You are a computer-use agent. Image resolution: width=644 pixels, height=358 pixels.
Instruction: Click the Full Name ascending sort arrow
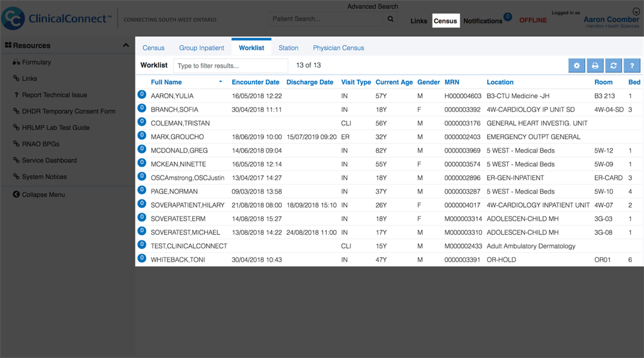tap(220, 82)
